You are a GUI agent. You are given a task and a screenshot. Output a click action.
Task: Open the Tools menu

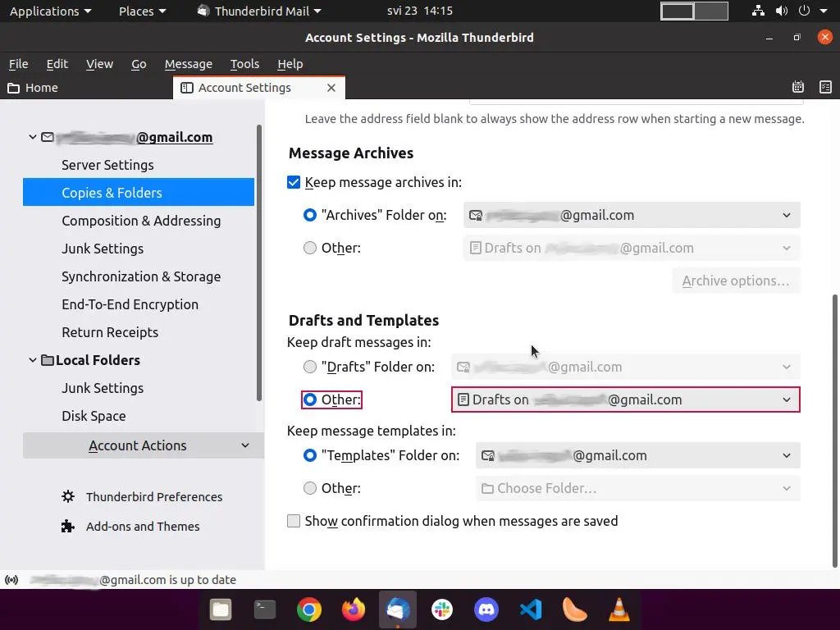pos(244,64)
